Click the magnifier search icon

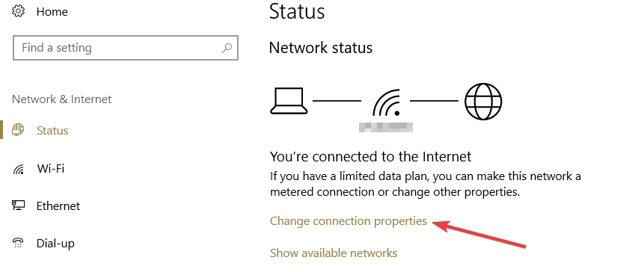(x=227, y=48)
